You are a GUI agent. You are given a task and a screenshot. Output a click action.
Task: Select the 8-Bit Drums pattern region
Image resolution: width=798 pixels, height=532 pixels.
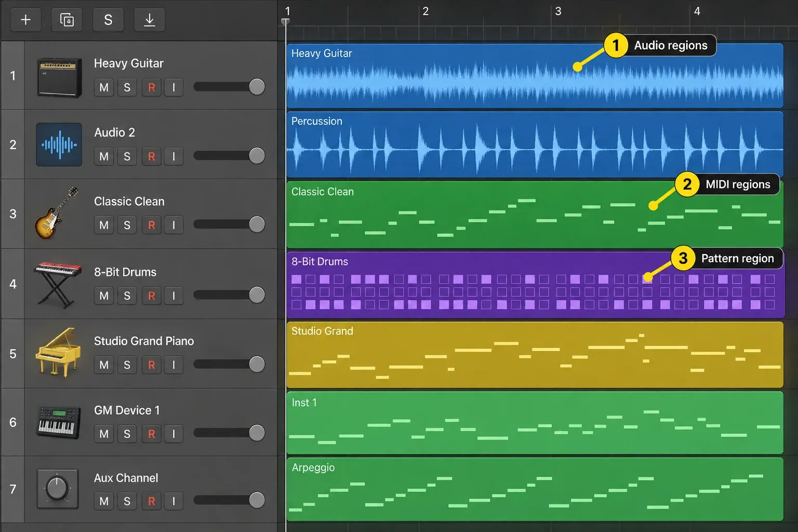[535, 285]
